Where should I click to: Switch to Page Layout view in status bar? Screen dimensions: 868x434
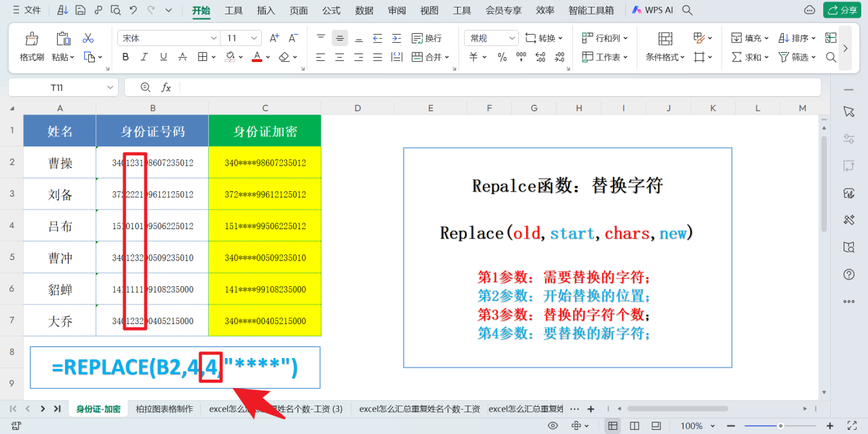[x=635, y=426]
